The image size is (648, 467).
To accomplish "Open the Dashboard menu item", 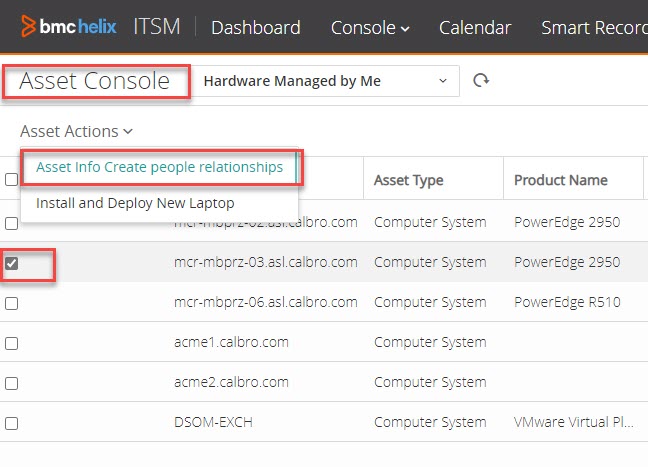I will pyautogui.click(x=255, y=28).
